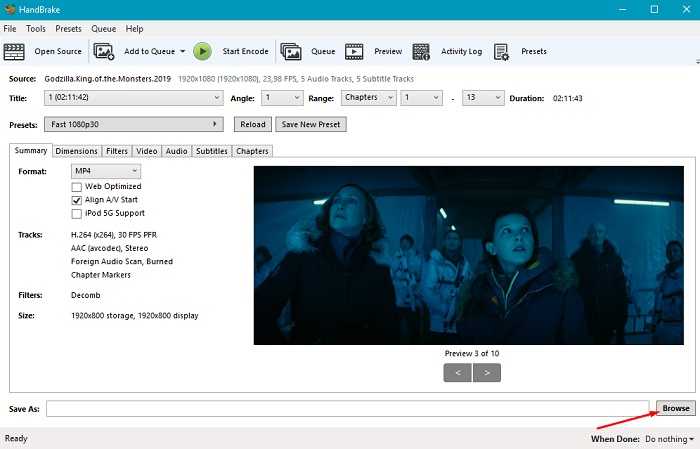Click the size text 1920x800 storage
The width and height of the screenshot is (700, 449).
tap(102, 316)
